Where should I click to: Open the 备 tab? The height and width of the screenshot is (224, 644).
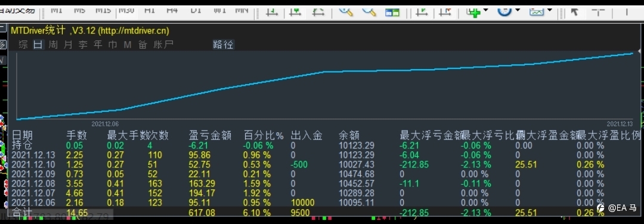click(x=143, y=45)
